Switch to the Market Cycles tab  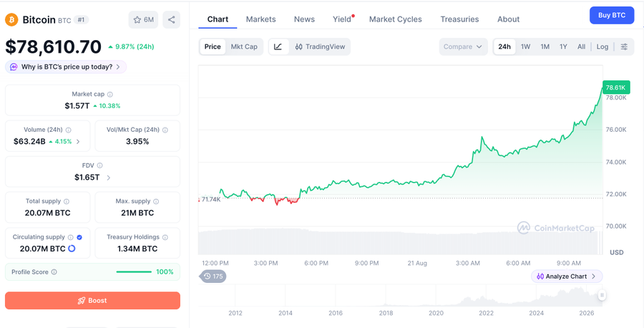[x=396, y=19]
